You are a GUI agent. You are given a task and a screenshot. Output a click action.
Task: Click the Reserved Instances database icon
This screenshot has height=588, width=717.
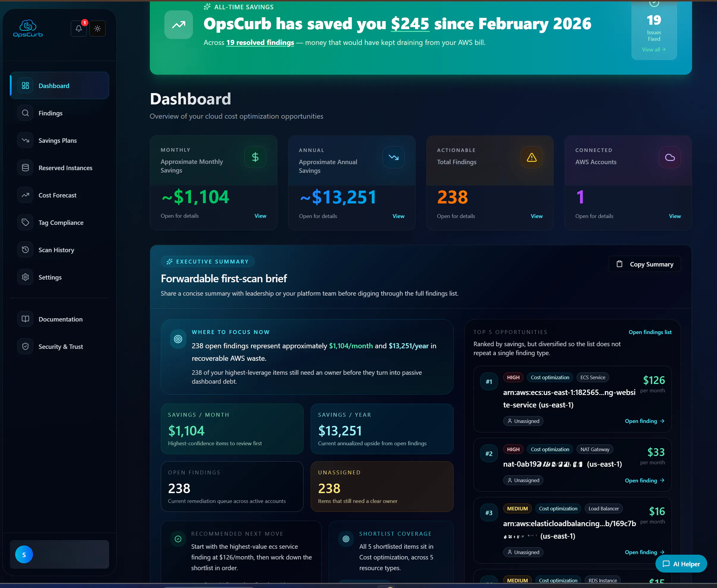coord(25,168)
